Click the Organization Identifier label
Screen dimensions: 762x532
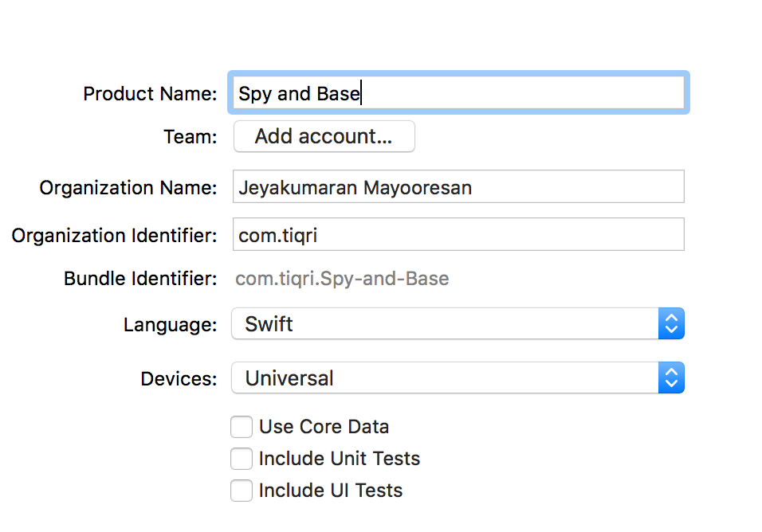pyautogui.click(x=114, y=236)
